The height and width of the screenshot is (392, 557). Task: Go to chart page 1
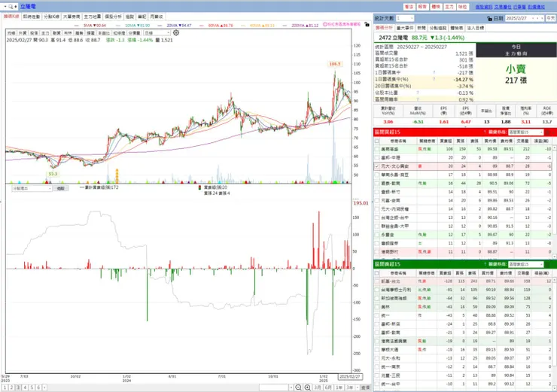point(5,387)
